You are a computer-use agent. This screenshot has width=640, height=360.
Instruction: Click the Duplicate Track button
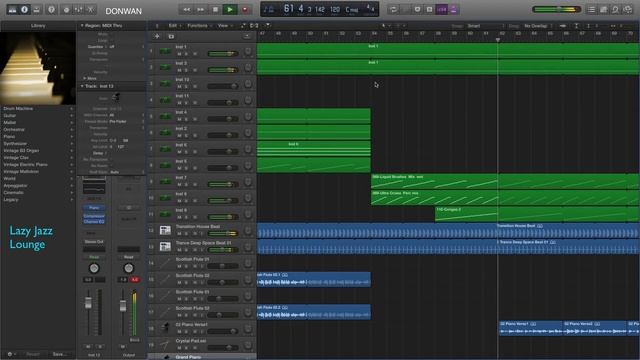[x=171, y=36]
